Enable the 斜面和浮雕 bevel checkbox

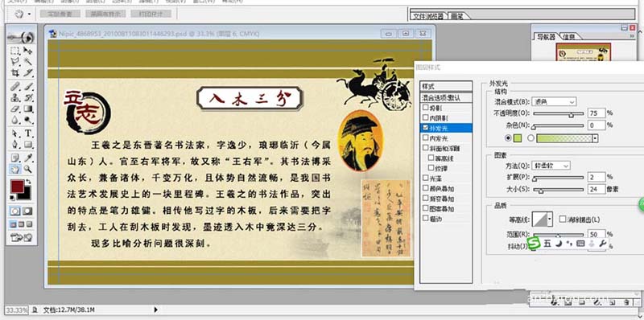426,148
